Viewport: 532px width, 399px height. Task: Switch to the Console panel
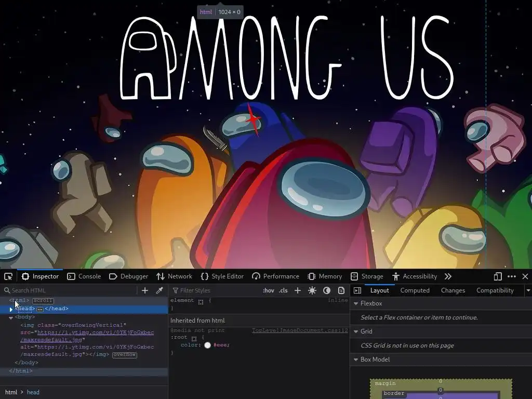[84, 276]
